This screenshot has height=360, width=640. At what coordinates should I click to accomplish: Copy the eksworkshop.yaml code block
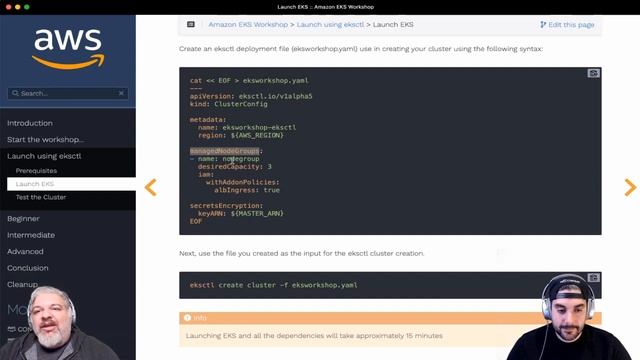pyautogui.click(x=593, y=73)
